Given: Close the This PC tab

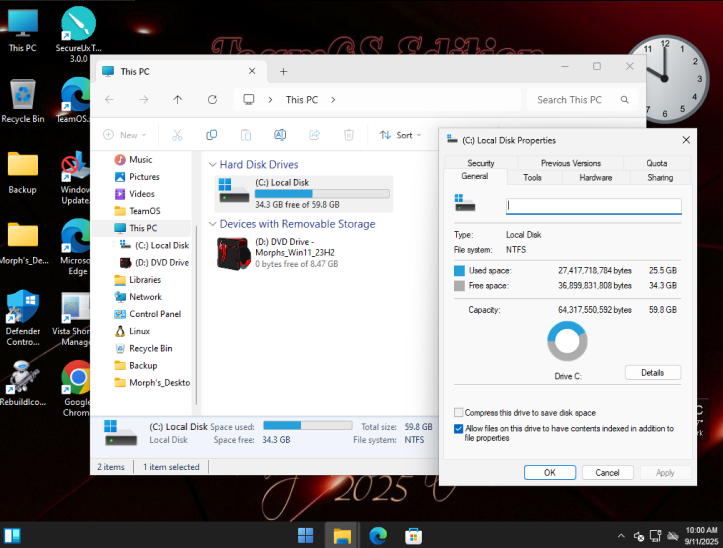Looking at the screenshot, I should [252, 71].
